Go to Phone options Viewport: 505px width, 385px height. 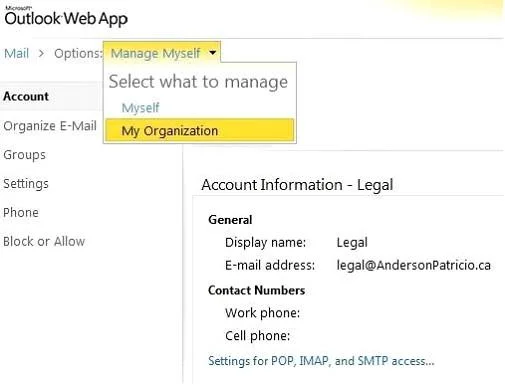click(21, 212)
